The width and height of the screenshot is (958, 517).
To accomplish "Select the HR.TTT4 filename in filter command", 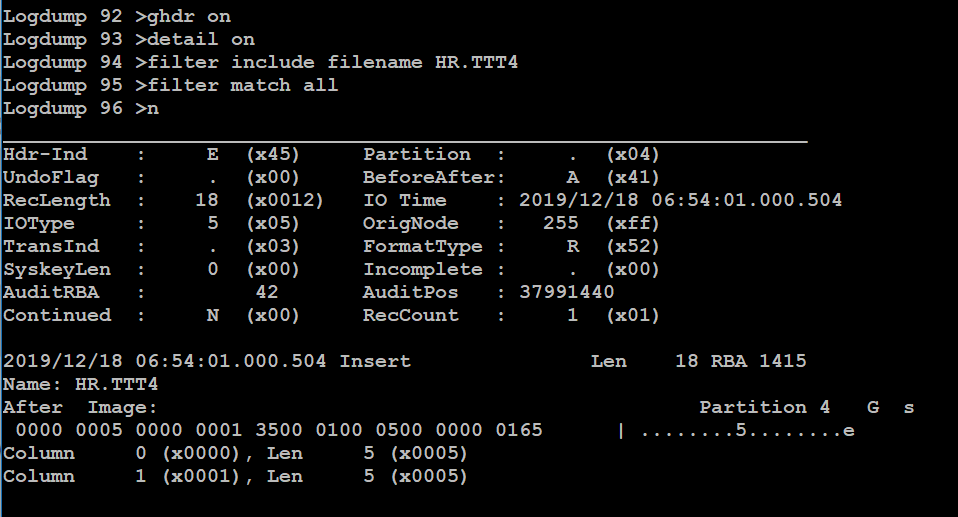I will 477,62.
